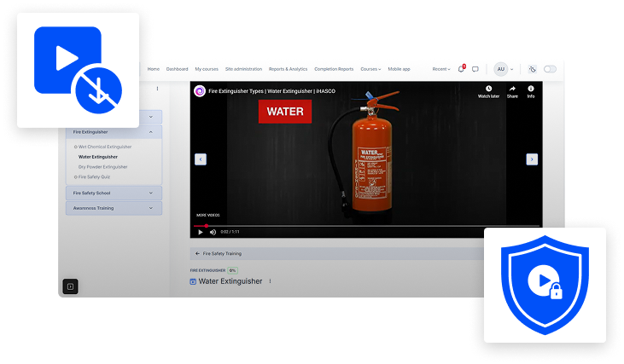
Task: Click Watch later on the video
Action: click(x=488, y=92)
